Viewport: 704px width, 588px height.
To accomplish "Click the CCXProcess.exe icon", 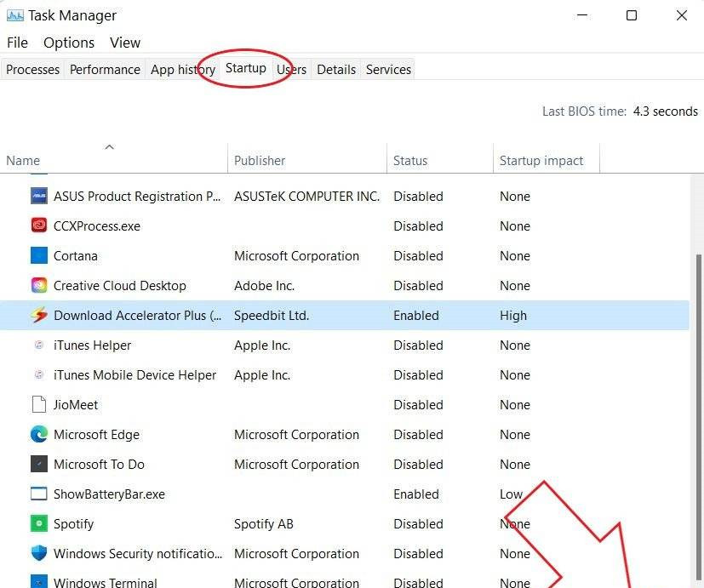I will (x=39, y=225).
